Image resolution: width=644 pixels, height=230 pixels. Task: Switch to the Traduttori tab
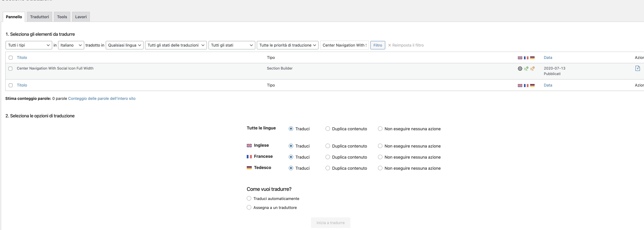click(x=39, y=17)
